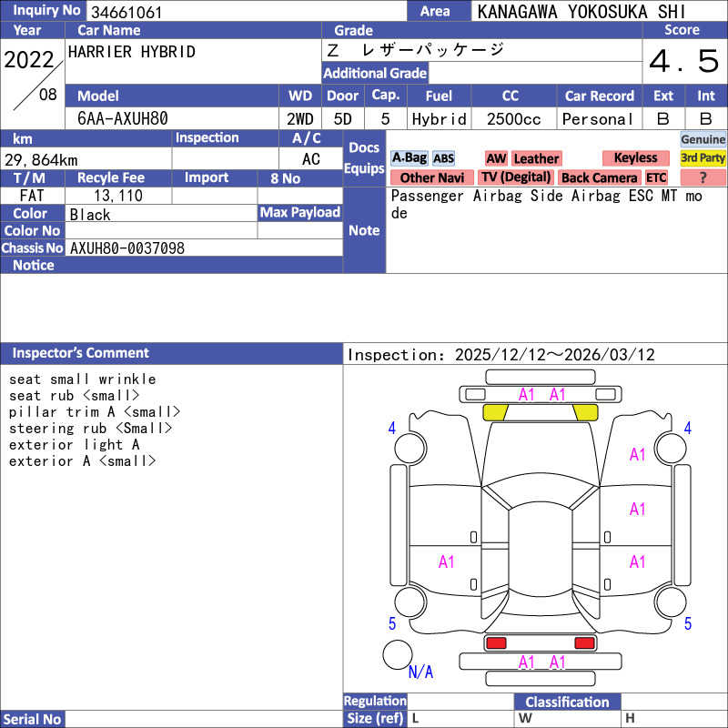728x728 pixels.
Task: Expand the Notice section header
Action: (x=34, y=266)
